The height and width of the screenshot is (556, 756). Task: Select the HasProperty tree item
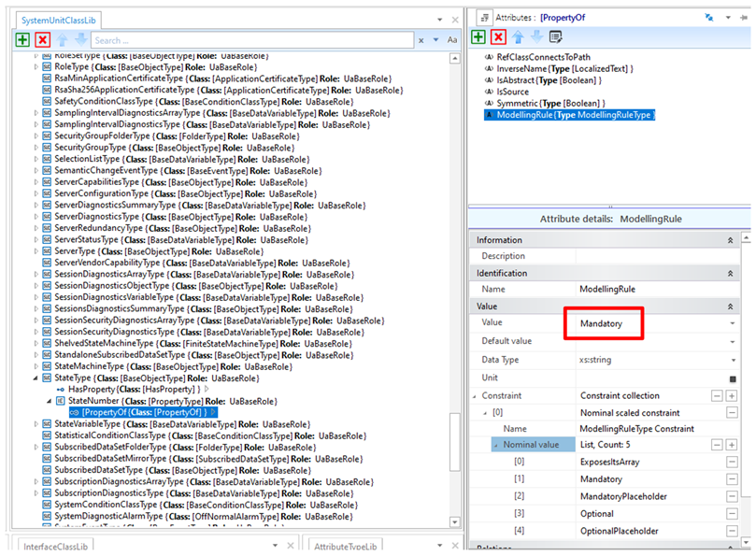pyautogui.click(x=133, y=389)
